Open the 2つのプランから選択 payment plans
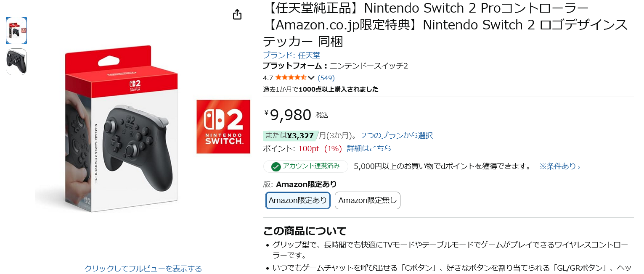The image size is (644, 274). (397, 135)
